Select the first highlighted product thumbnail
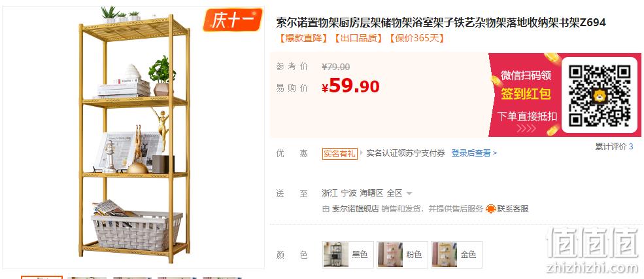 pos(42,277)
